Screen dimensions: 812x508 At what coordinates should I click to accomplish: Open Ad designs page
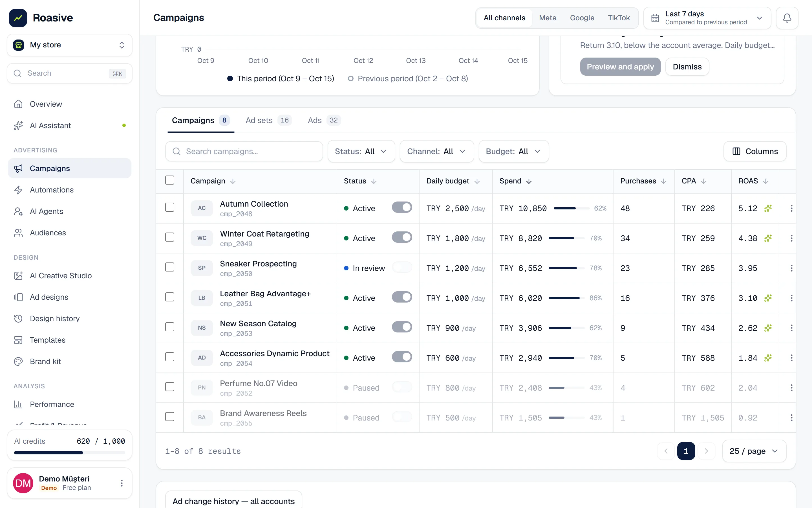(69, 297)
